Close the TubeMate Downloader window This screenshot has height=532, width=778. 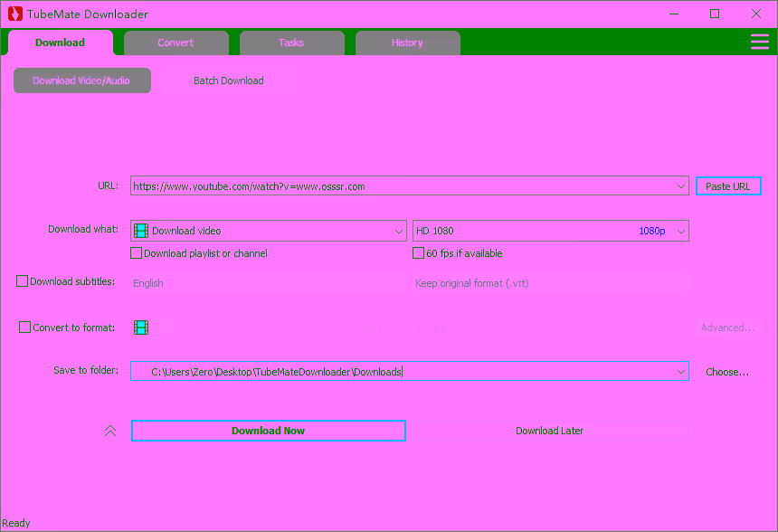pyautogui.click(x=755, y=14)
